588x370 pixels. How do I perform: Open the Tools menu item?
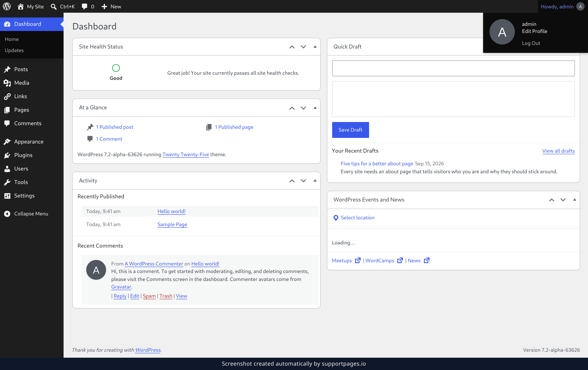pyautogui.click(x=32, y=182)
